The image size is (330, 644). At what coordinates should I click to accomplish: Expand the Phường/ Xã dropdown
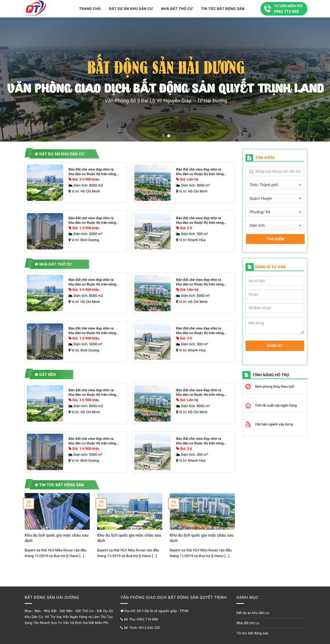click(x=275, y=212)
